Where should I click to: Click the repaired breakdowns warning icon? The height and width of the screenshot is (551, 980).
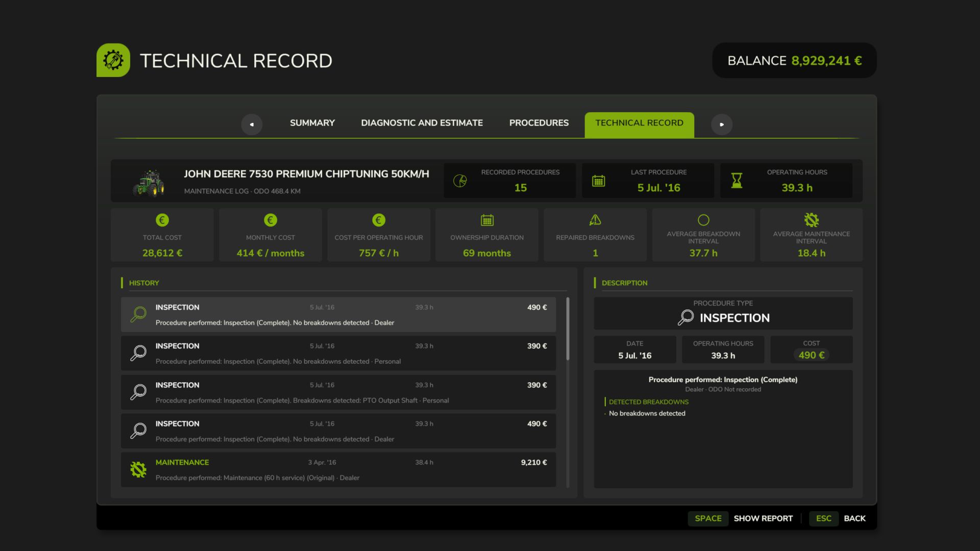pyautogui.click(x=595, y=220)
